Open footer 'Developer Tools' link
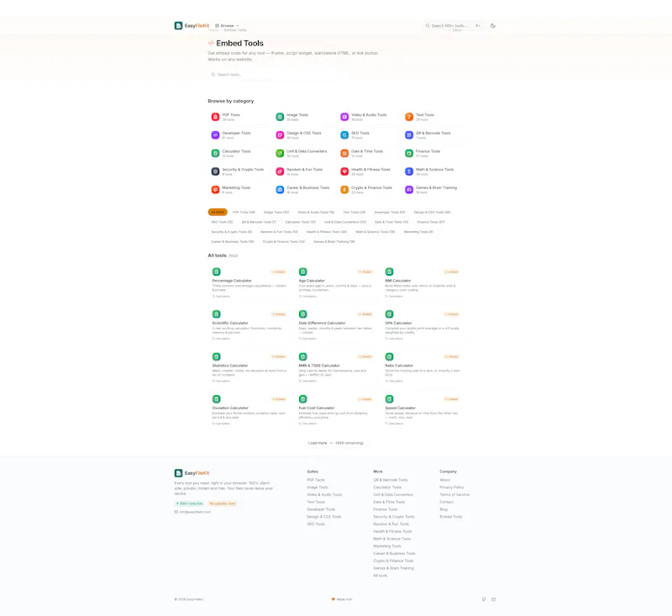 tap(321, 509)
